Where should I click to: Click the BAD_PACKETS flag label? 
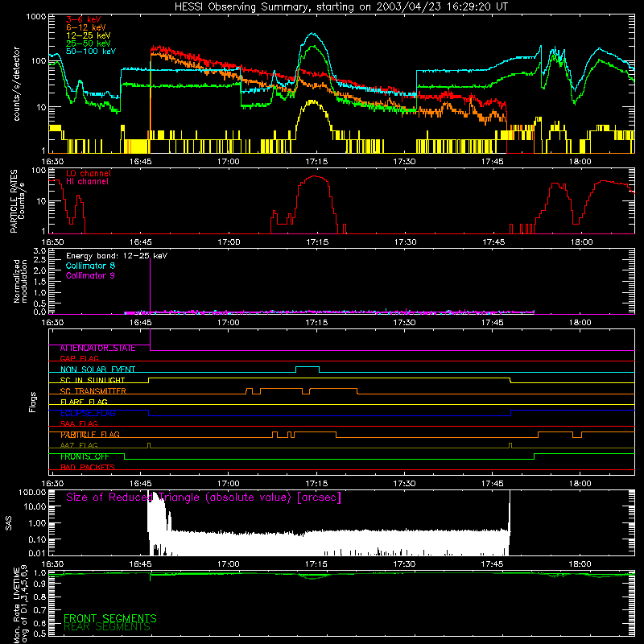pyautogui.click(x=87, y=467)
